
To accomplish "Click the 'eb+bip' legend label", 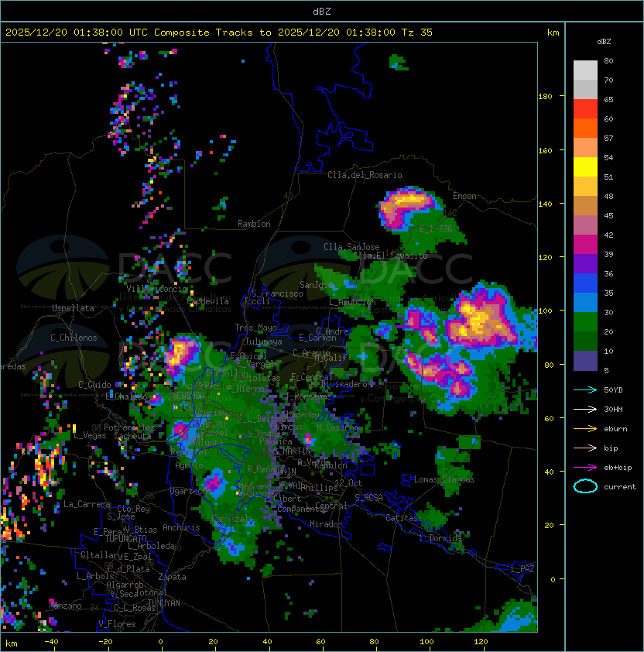I will (618, 468).
